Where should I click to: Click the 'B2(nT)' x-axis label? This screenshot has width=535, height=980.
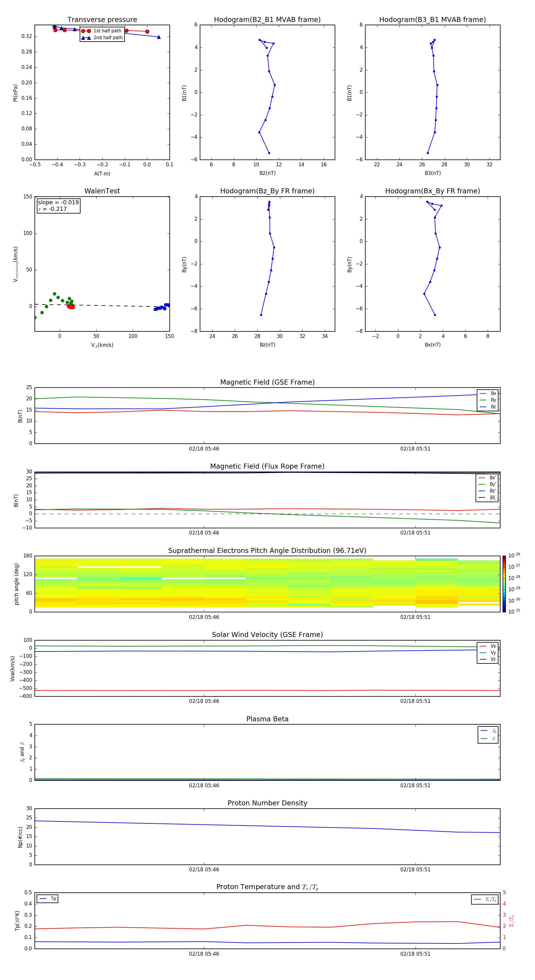267,173
